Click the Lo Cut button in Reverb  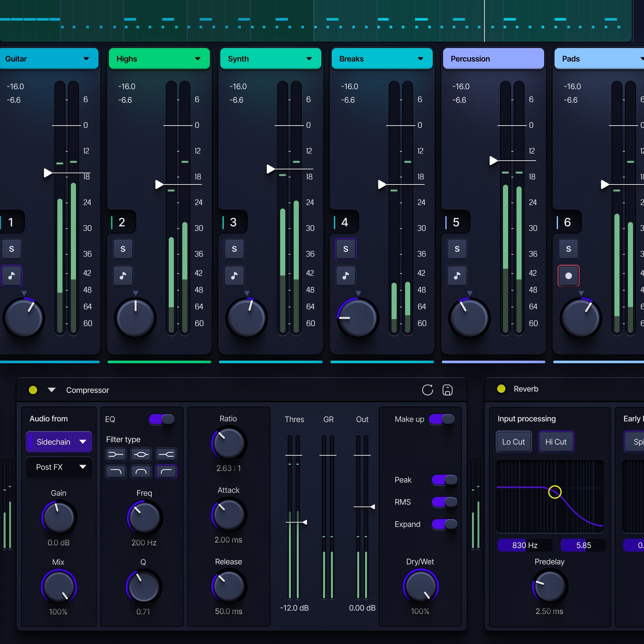point(513,442)
